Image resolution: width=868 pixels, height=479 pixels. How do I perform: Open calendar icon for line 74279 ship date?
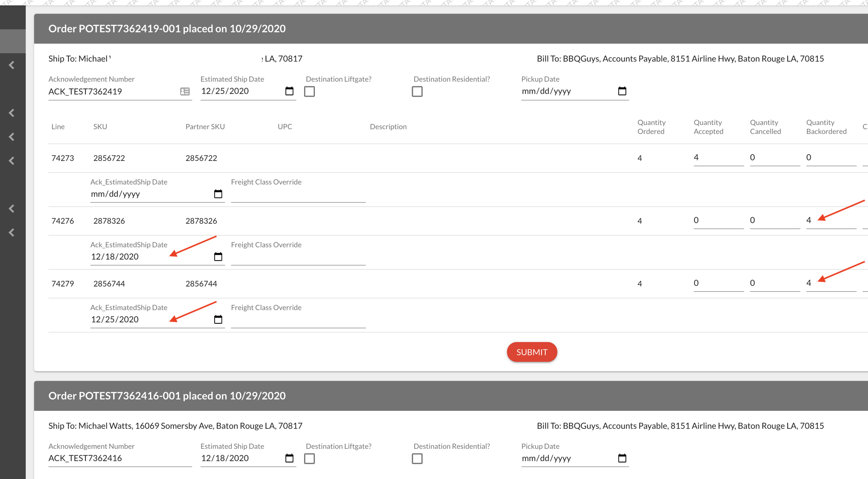[x=218, y=319]
